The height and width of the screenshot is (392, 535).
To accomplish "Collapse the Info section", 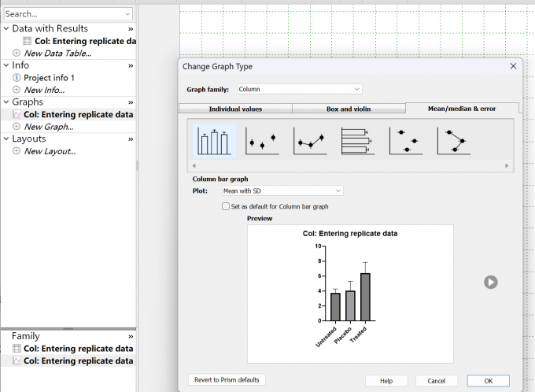I will tap(6, 65).
